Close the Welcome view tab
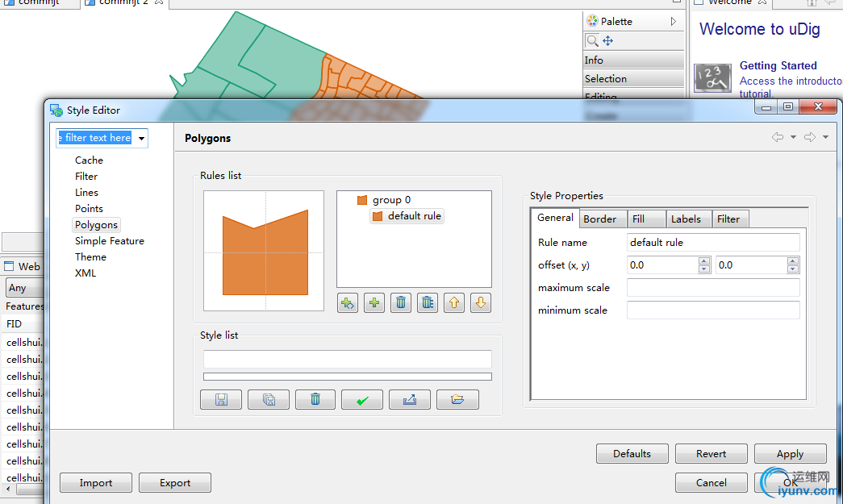 [762, 2]
